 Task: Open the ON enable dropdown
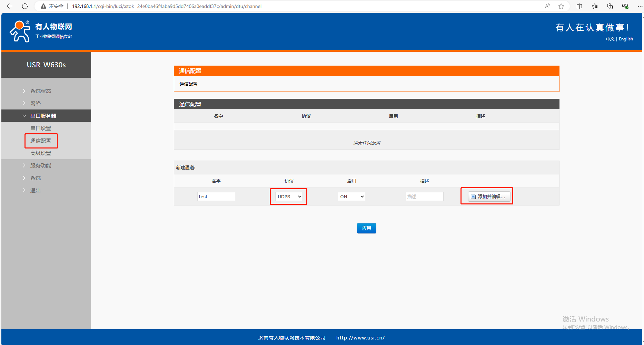[x=351, y=197]
